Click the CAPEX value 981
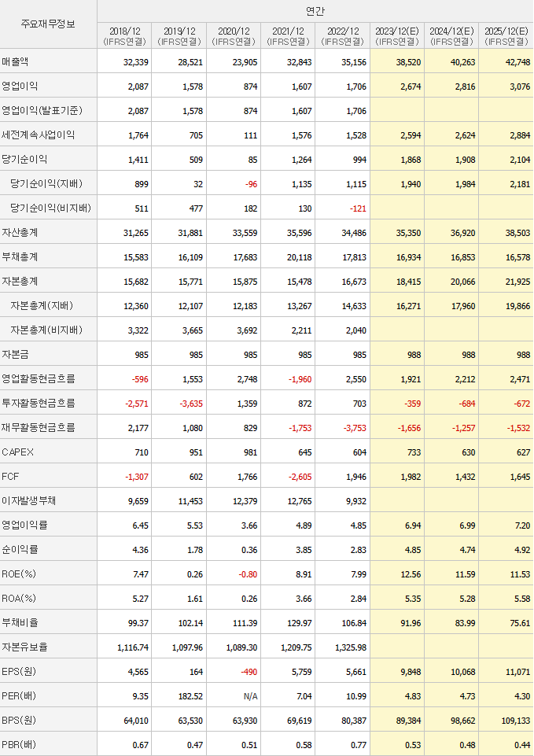The width and height of the screenshot is (534, 756). (x=249, y=452)
